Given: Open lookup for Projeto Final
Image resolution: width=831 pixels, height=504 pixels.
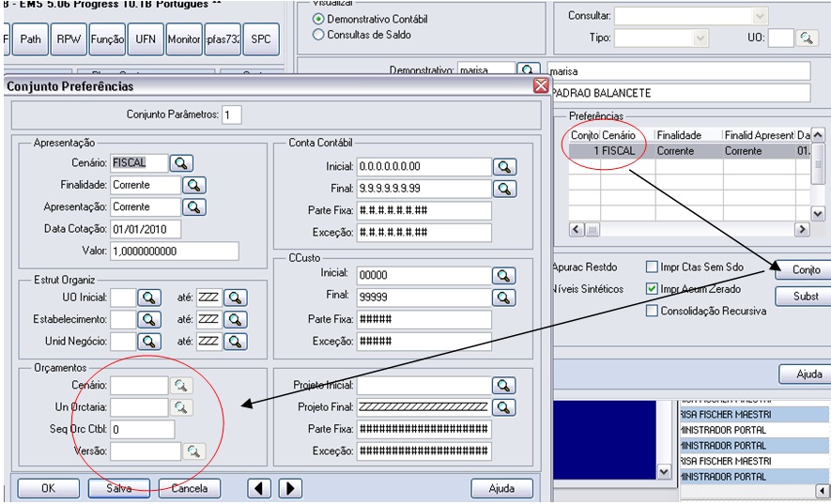Looking at the screenshot, I should [x=503, y=407].
